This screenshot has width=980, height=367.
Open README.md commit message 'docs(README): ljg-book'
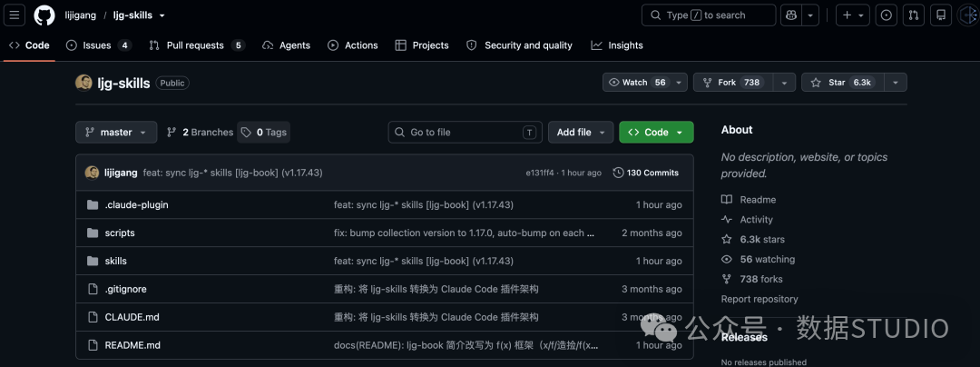466,345
